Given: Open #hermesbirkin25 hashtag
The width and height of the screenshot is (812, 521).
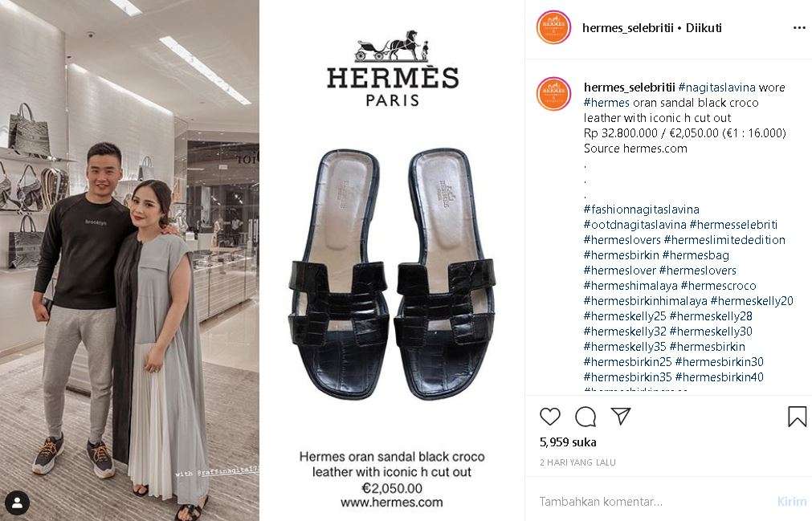Looking at the screenshot, I should pyautogui.click(x=627, y=361).
